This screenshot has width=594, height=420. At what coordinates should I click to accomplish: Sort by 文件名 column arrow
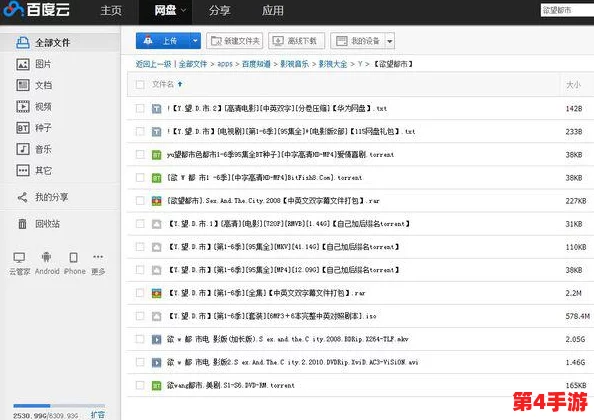[x=180, y=84]
